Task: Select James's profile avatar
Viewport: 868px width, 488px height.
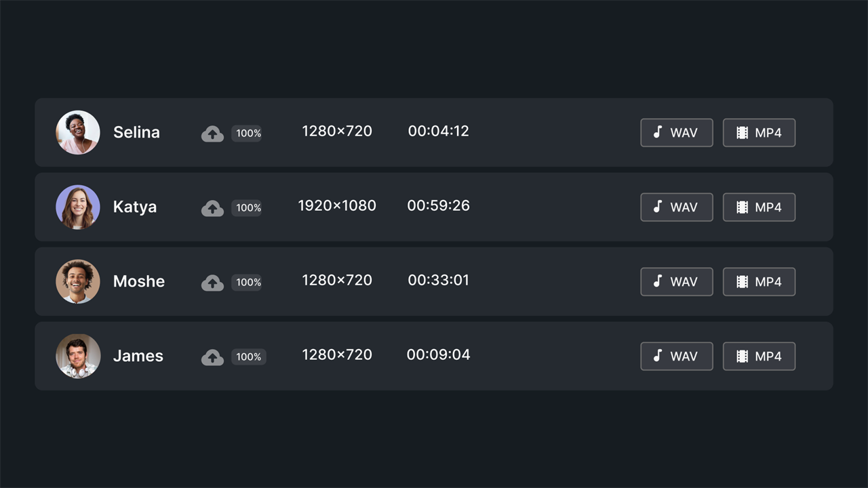Action: point(78,356)
